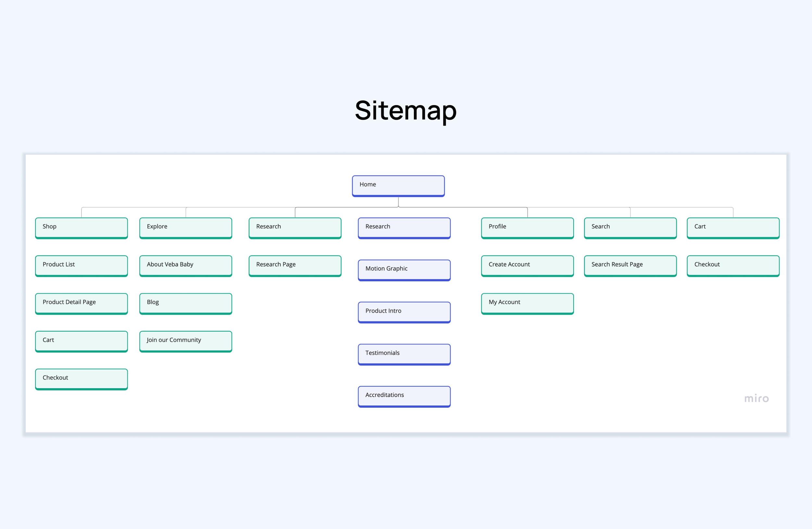
Task: Click the My Account node
Action: tap(527, 304)
